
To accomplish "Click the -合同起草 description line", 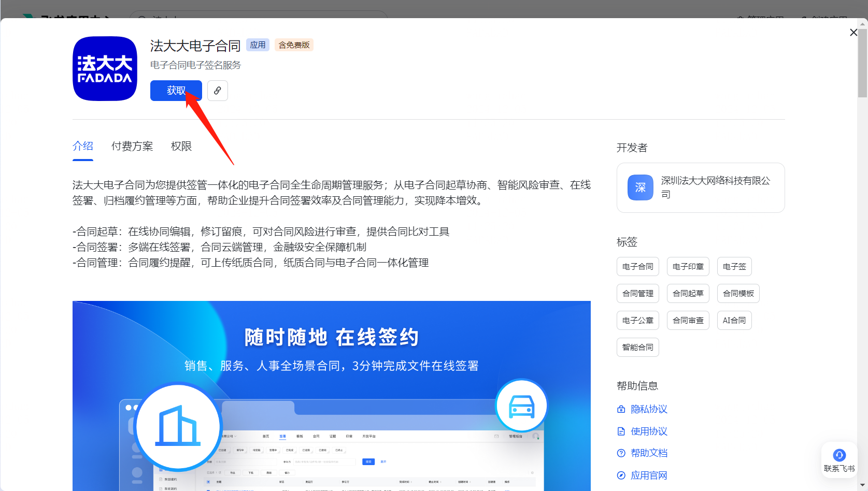I will [x=261, y=232].
